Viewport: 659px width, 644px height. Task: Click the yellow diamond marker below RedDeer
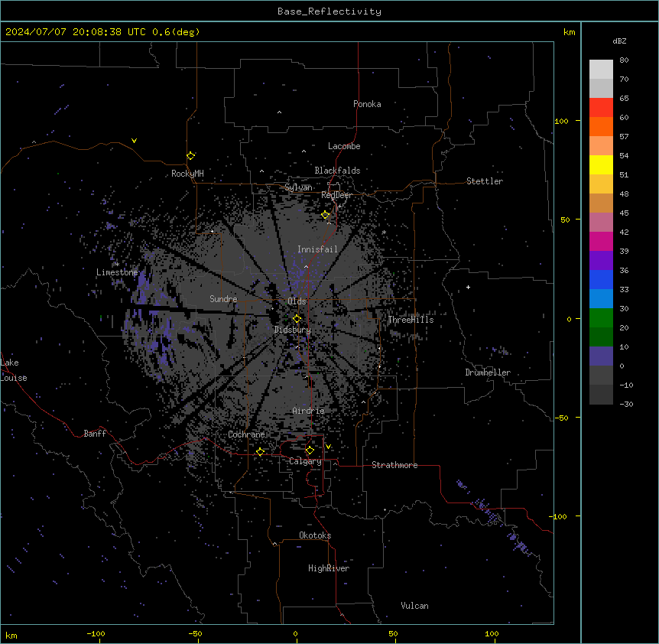[326, 215]
